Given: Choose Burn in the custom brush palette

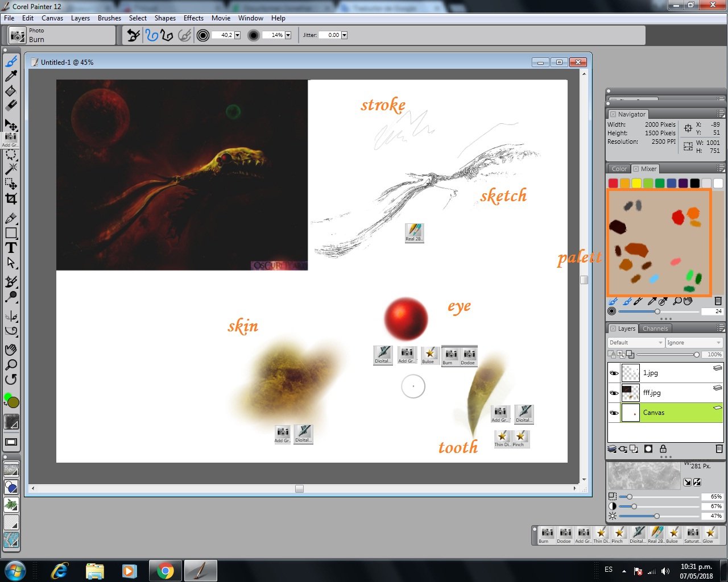Looking at the screenshot, I should click(547, 535).
